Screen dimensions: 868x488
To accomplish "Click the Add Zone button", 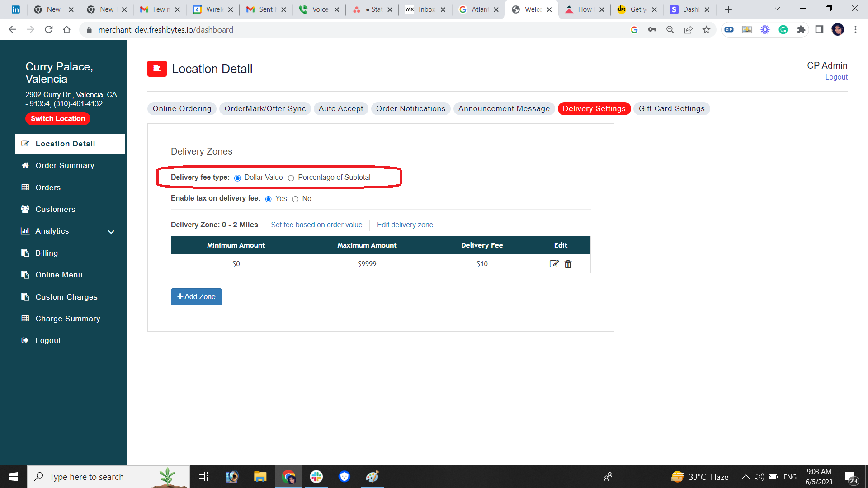I will pyautogui.click(x=196, y=297).
